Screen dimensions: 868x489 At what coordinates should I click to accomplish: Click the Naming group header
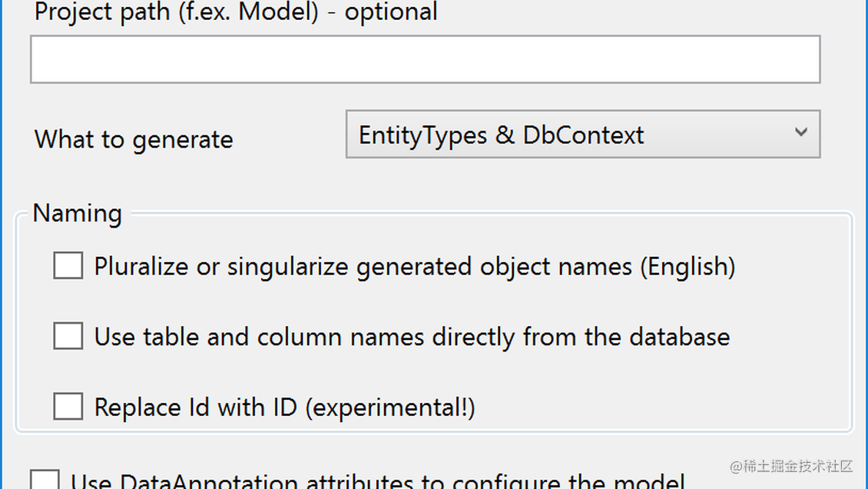tap(78, 213)
